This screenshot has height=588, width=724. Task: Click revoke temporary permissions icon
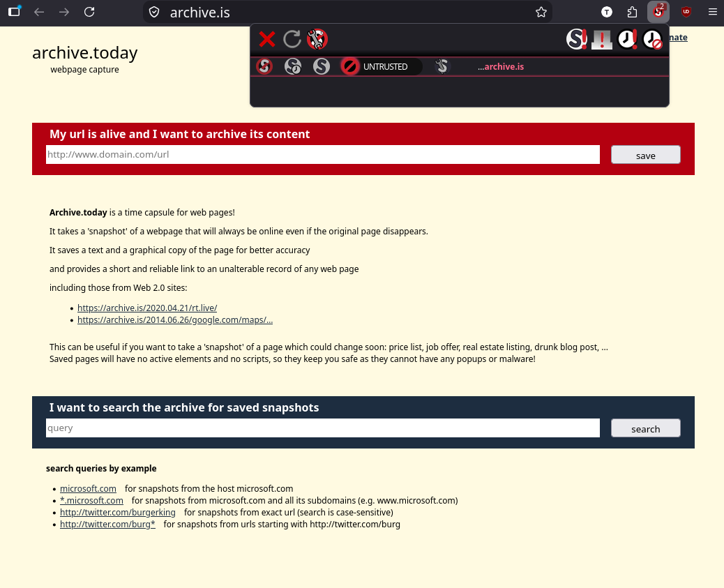(x=653, y=39)
